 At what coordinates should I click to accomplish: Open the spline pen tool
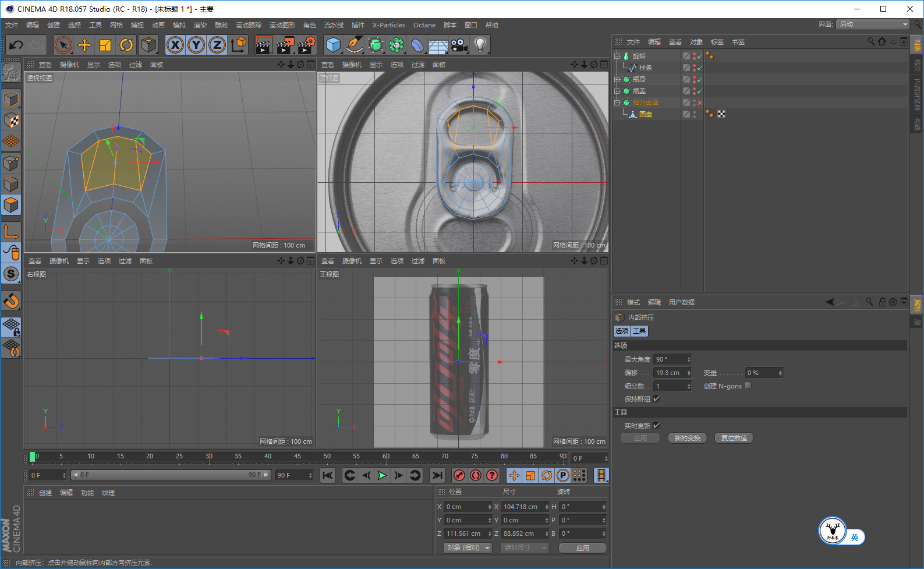click(354, 45)
